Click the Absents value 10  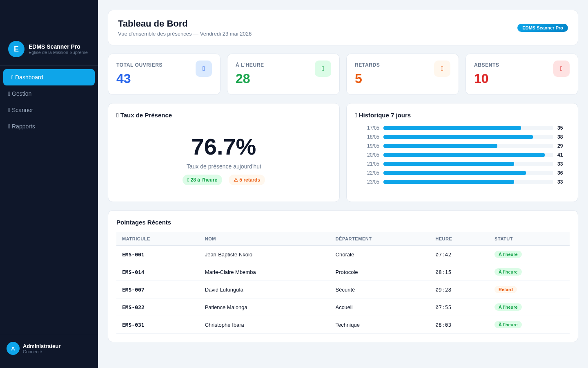tap(481, 79)
